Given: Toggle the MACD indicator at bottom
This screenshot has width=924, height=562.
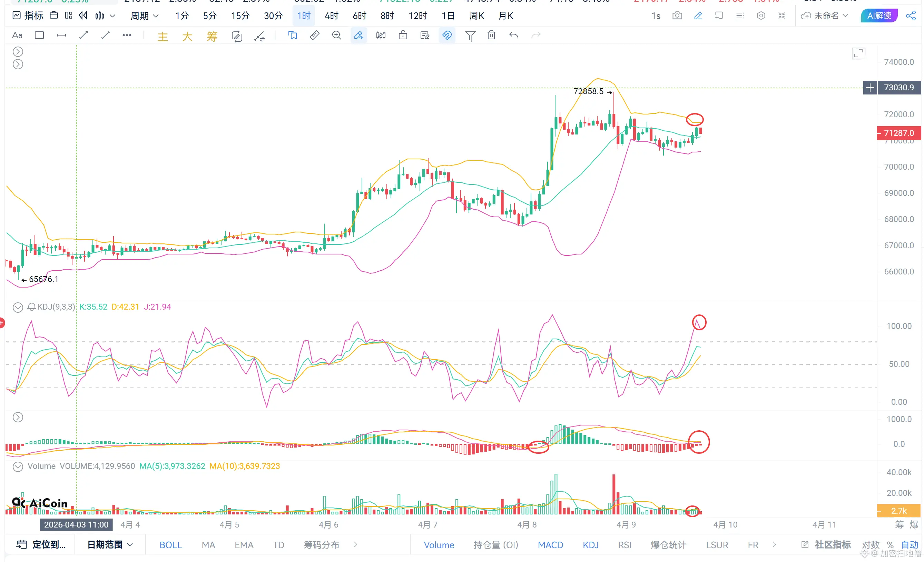Looking at the screenshot, I should pos(550,545).
